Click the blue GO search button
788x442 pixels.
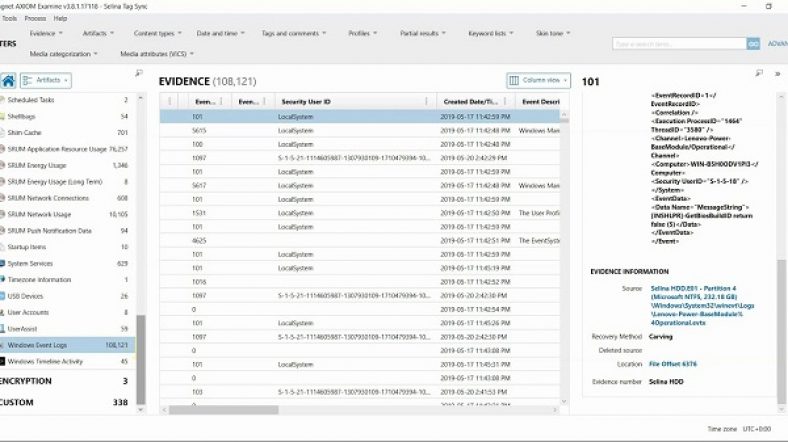click(x=753, y=44)
